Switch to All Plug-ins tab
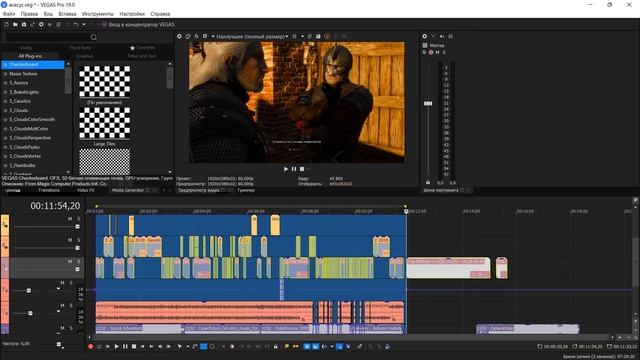Viewport: 640px width, 360px height. pos(30,56)
